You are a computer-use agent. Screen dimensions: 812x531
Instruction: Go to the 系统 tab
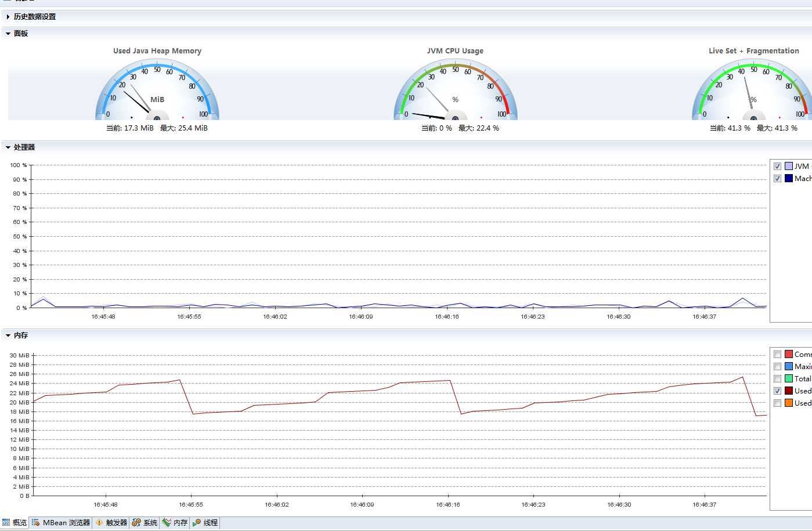click(x=145, y=522)
